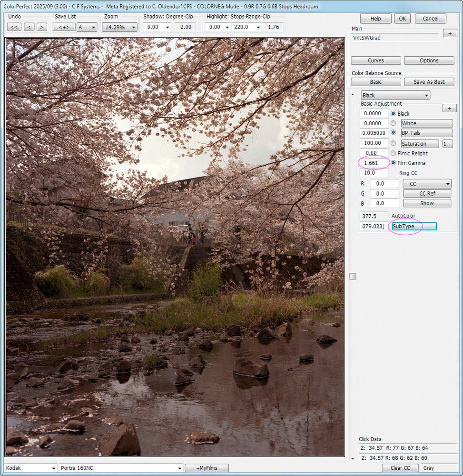Open the Portra 160NC film selector
463x476 pixels.
point(120,468)
